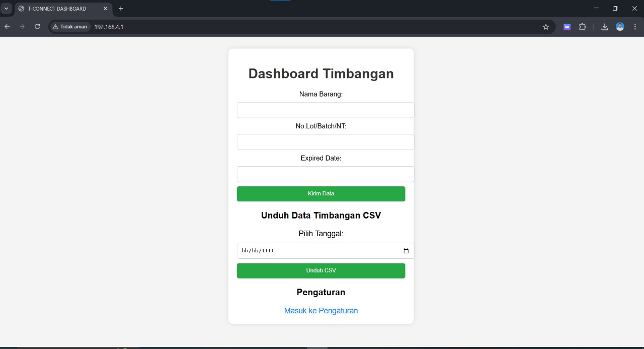Screen dimensions: 644x349
Task: Close the T-CONNECT DASHBOARD tab
Action: pyautogui.click(x=105, y=9)
